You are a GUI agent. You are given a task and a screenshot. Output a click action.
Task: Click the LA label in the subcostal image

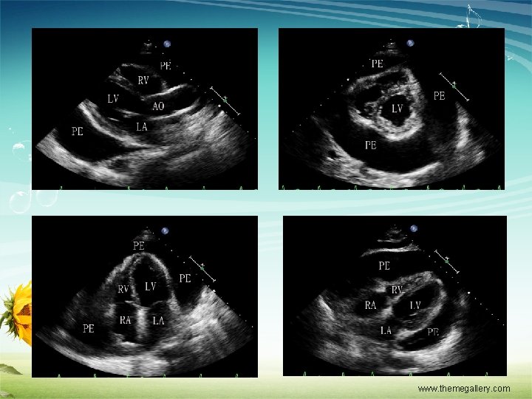tap(386, 330)
